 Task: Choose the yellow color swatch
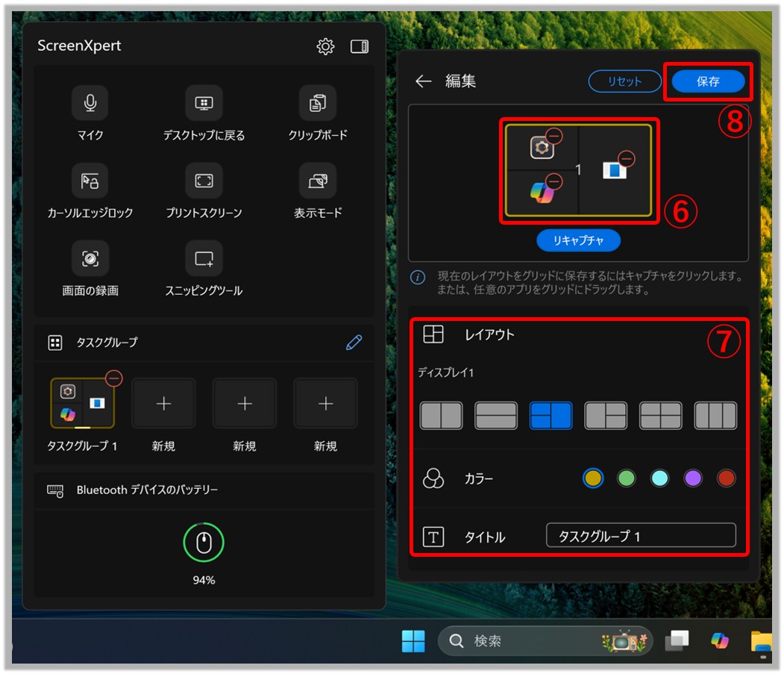pyautogui.click(x=593, y=478)
